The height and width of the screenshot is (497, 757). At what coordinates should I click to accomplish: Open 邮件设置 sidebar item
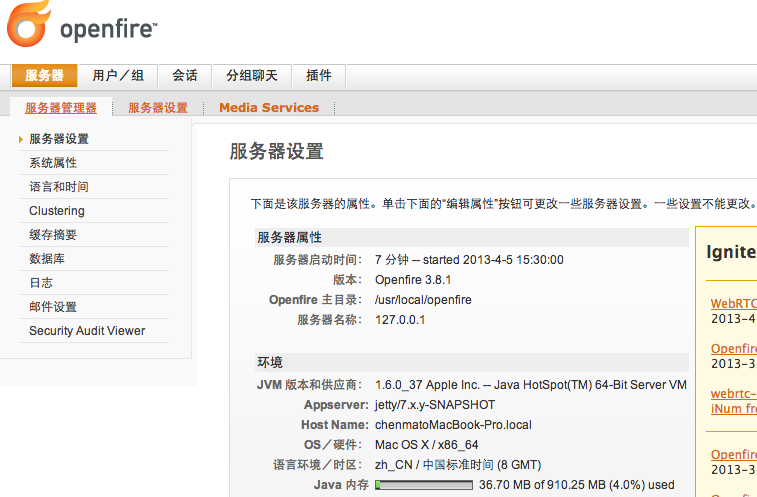pos(53,307)
